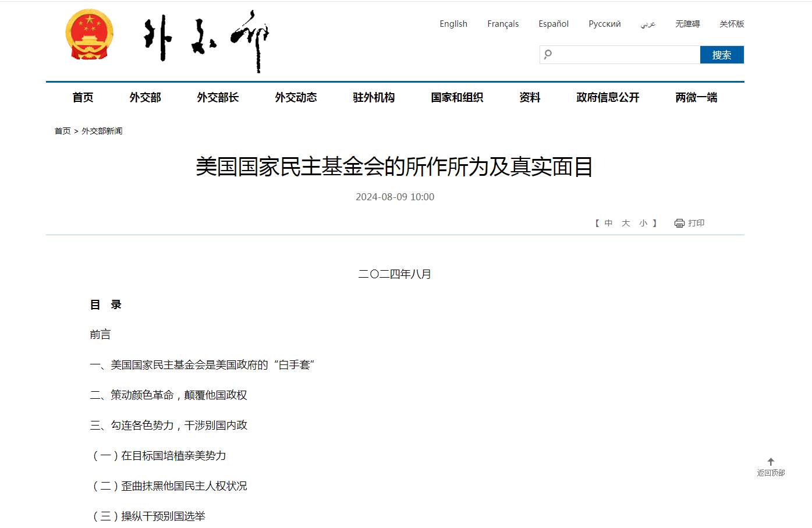The image size is (812, 528).
Task: Click the 外交部 calligraphy logo
Action: (x=206, y=40)
